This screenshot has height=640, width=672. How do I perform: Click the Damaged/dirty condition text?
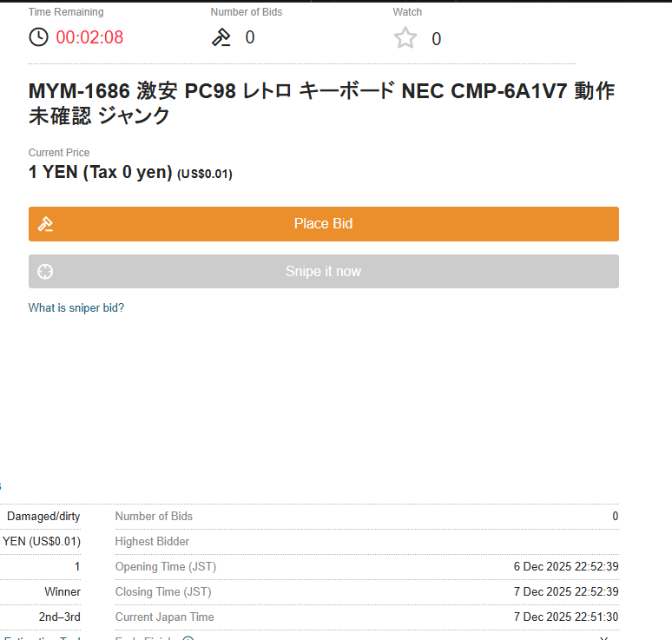(43, 516)
